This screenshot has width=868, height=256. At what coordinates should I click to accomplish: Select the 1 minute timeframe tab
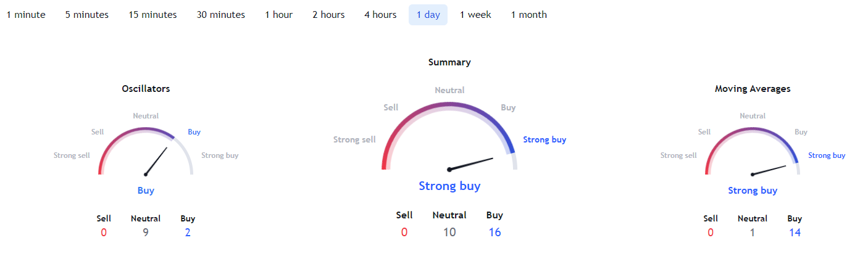pos(26,15)
